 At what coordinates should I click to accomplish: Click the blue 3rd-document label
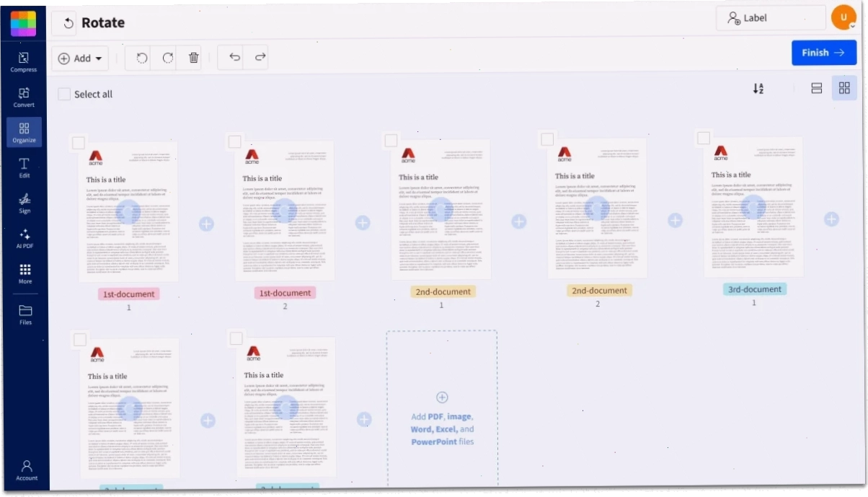pyautogui.click(x=755, y=289)
